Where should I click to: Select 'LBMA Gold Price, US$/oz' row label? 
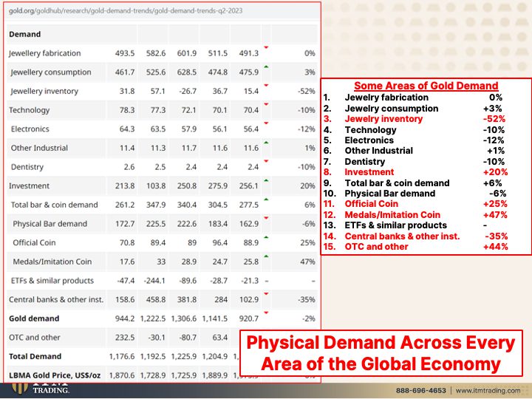[x=55, y=375]
